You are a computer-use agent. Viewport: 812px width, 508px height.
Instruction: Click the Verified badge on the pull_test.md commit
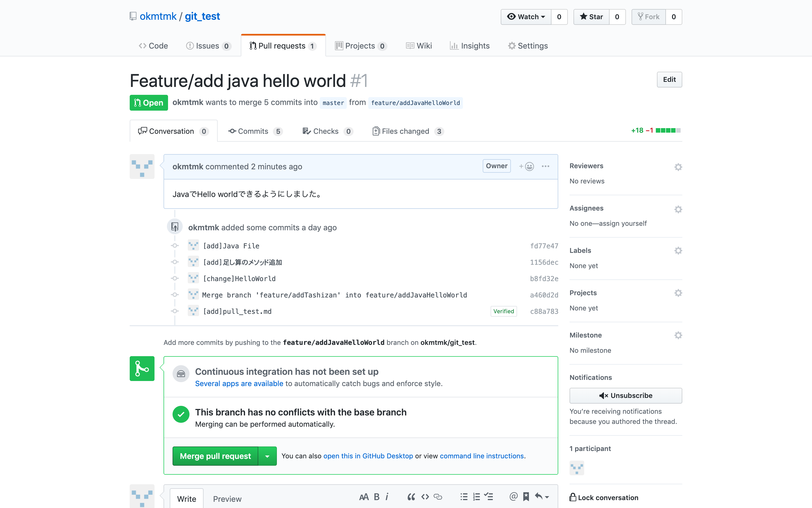click(503, 311)
